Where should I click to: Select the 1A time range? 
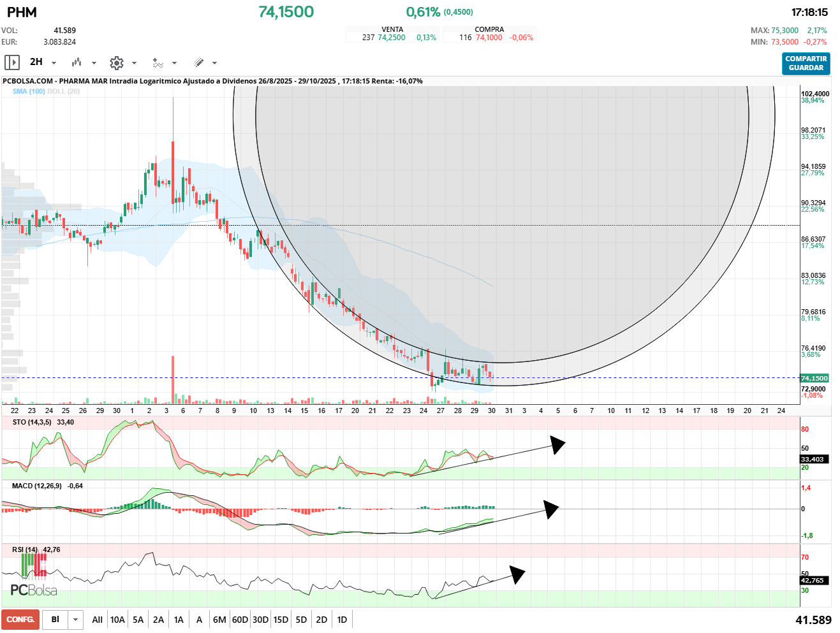pyautogui.click(x=179, y=620)
